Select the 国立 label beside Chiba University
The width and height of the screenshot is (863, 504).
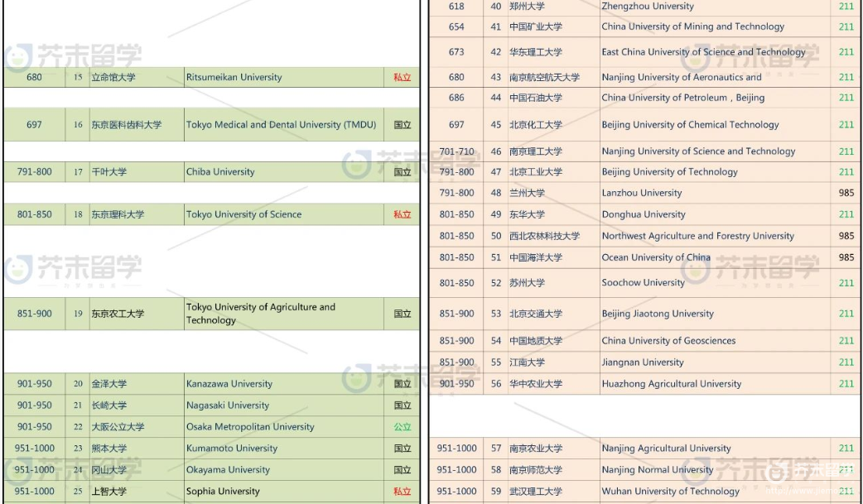point(403,171)
